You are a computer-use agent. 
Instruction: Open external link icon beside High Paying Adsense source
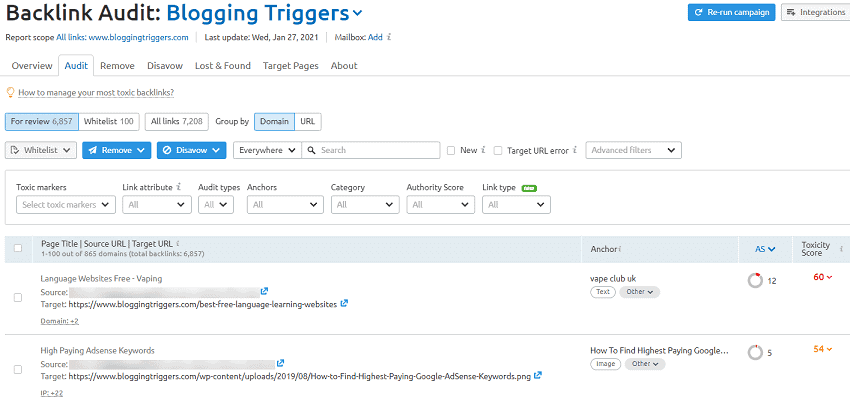(280, 363)
